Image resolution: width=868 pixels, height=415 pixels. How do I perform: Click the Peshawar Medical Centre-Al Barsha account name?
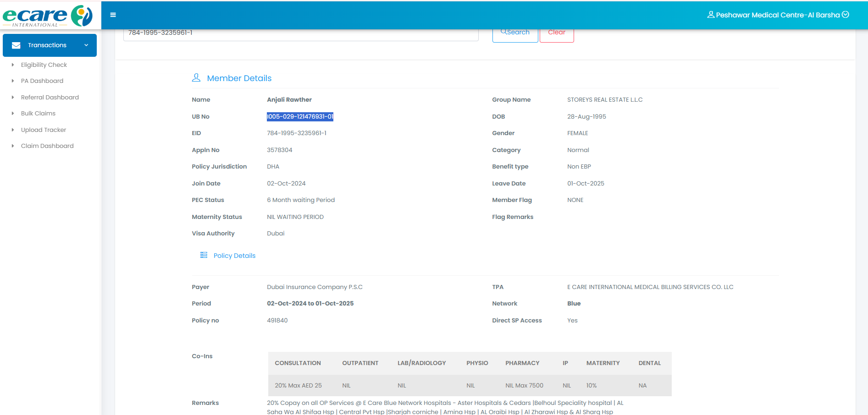click(778, 15)
